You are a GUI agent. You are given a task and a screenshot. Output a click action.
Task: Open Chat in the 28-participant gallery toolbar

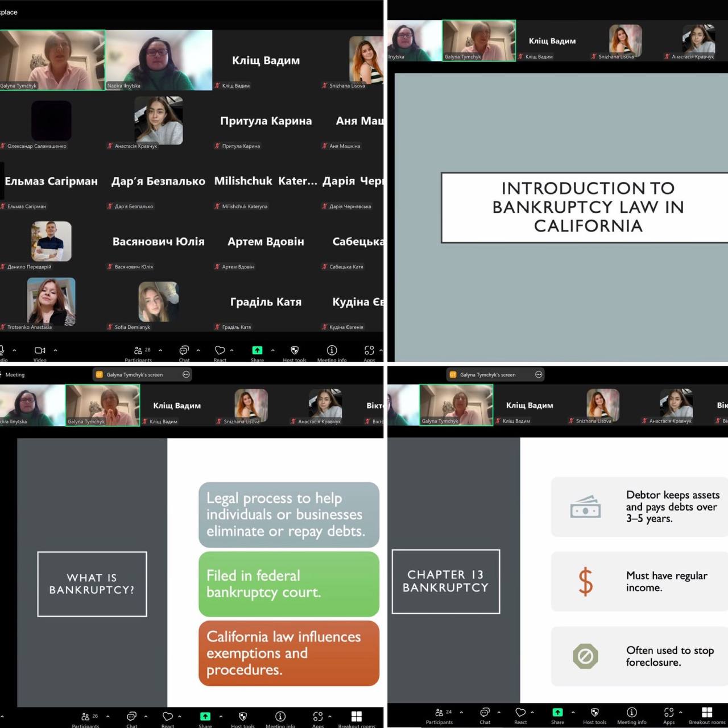pyautogui.click(x=184, y=351)
